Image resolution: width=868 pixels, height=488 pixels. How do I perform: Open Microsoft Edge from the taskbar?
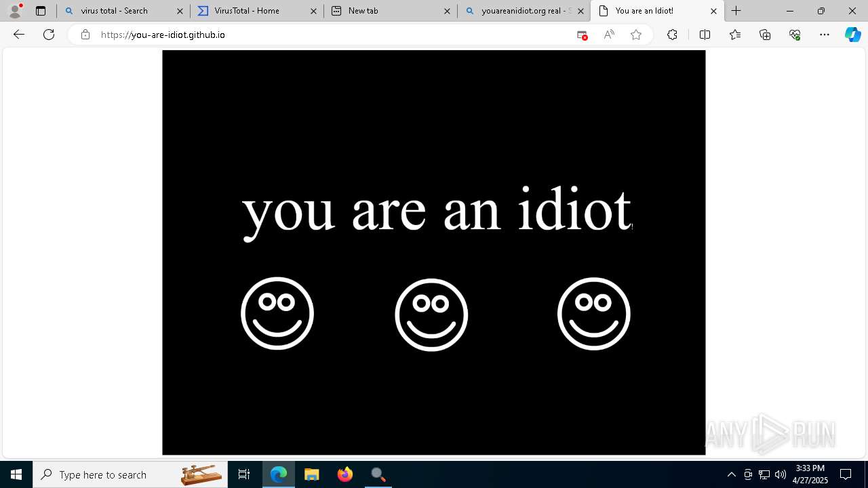pos(279,474)
